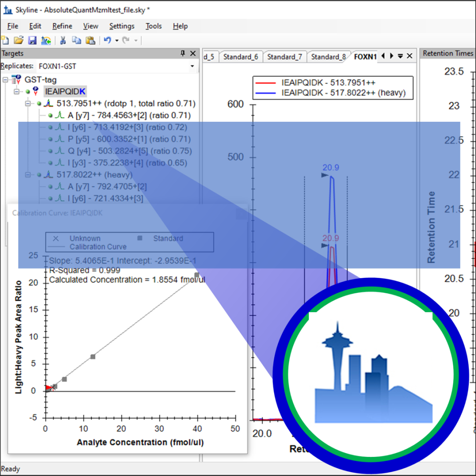This screenshot has height=476, width=476.
Task: Open the chromatogram tab list dropdown
Action: tap(400, 56)
